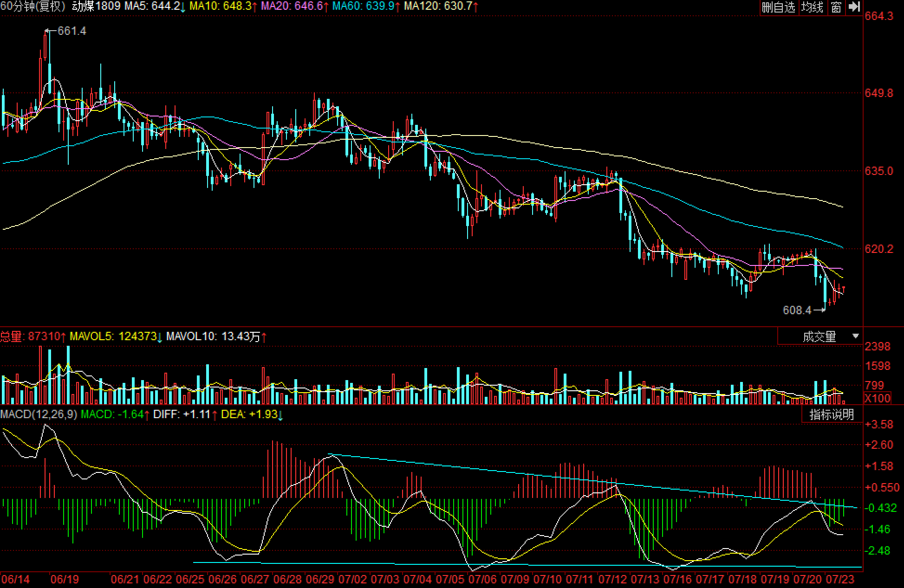Click the 窗 window button
The image size is (904, 588).
[836, 7]
